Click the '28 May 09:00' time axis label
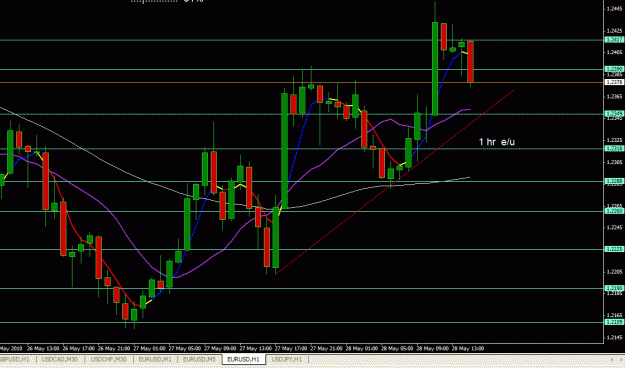 (432, 348)
